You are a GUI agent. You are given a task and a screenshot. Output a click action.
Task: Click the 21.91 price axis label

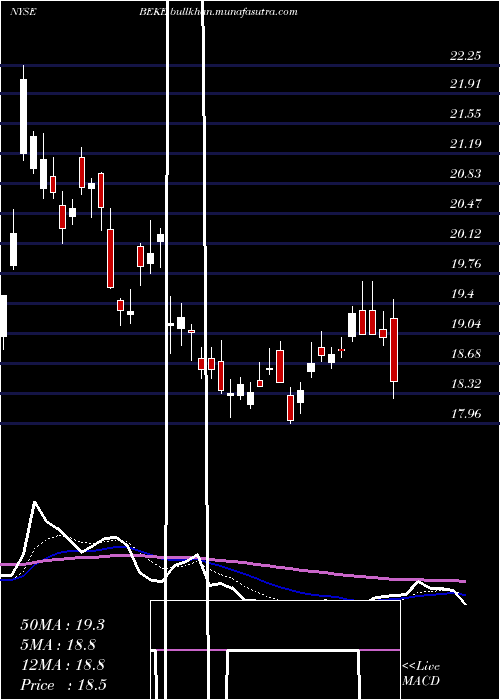pos(465,84)
